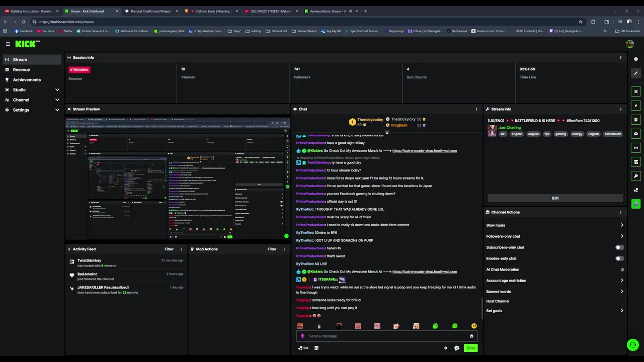Image resolution: width=644 pixels, height=362 pixels.
Task: Expand the Channel sidebar section
Action: pos(32,100)
